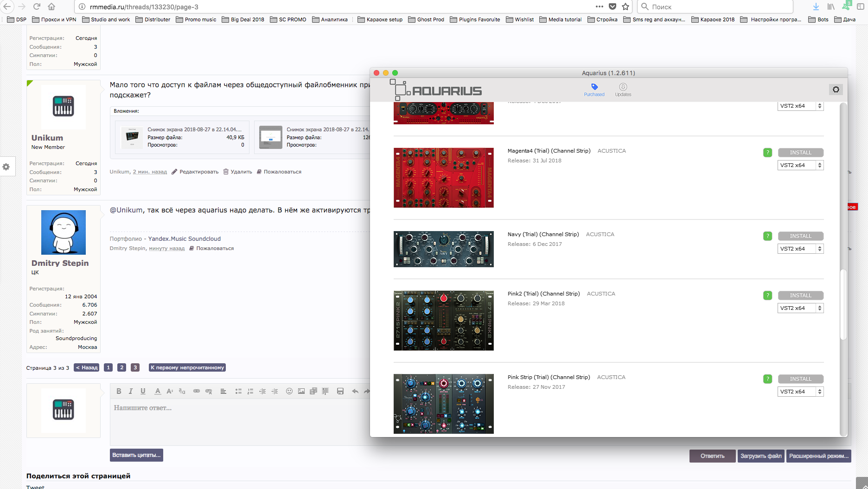Undo the last edit in the editor
This screenshot has width=868, height=489.
click(x=355, y=391)
